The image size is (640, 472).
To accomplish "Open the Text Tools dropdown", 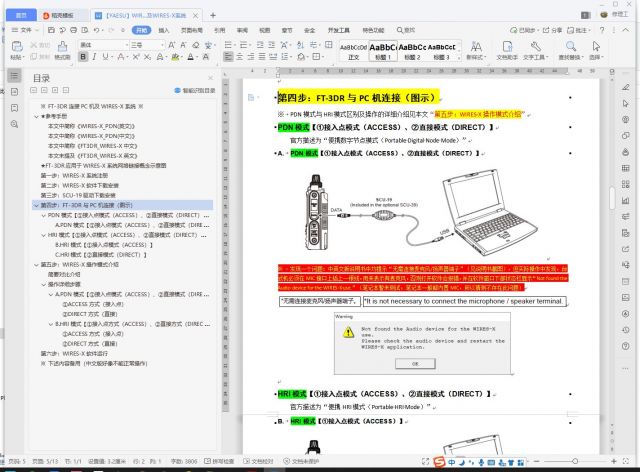I will pyautogui.click(x=536, y=51).
